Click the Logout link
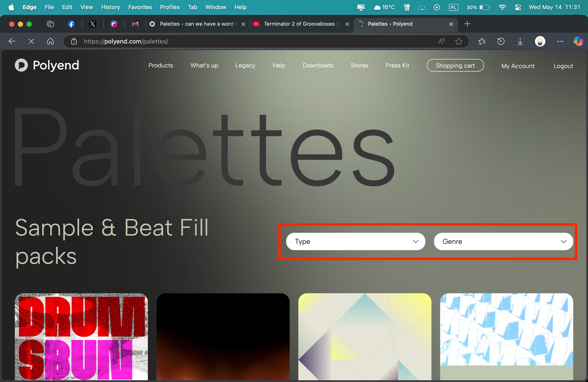This screenshot has height=382, width=588. click(x=563, y=66)
